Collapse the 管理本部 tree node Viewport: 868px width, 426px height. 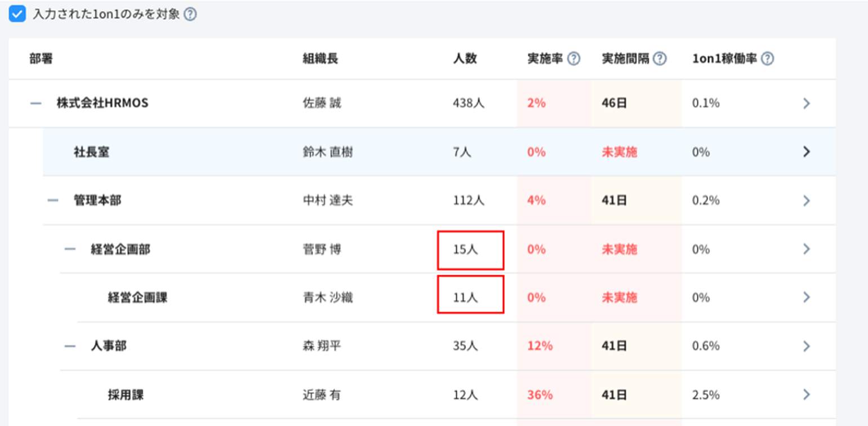coord(53,200)
